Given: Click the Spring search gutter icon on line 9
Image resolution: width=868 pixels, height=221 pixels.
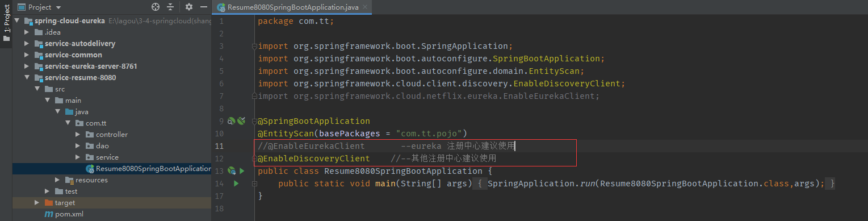Looking at the screenshot, I should [231, 121].
